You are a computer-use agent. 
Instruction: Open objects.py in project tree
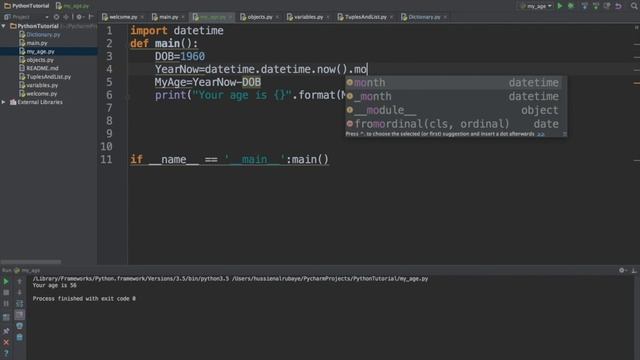pos(40,60)
